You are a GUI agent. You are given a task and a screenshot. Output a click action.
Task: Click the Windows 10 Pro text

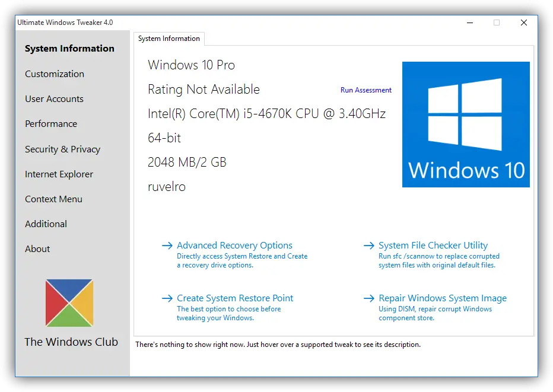(x=191, y=65)
